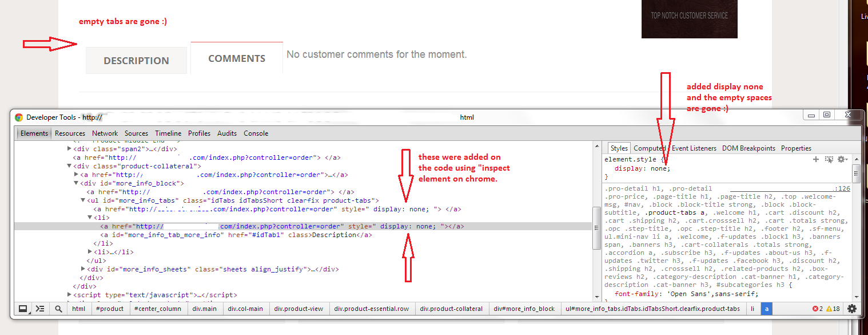Open the Timeline panel
Viewport: 868px width, 335px height.
pyautogui.click(x=168, y=133)
